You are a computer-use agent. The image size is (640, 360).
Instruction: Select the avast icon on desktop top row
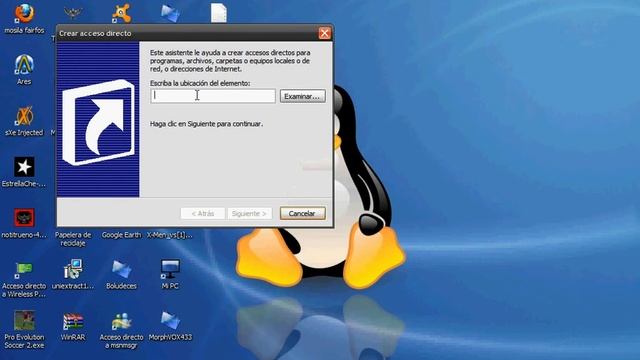click(122, 13)
